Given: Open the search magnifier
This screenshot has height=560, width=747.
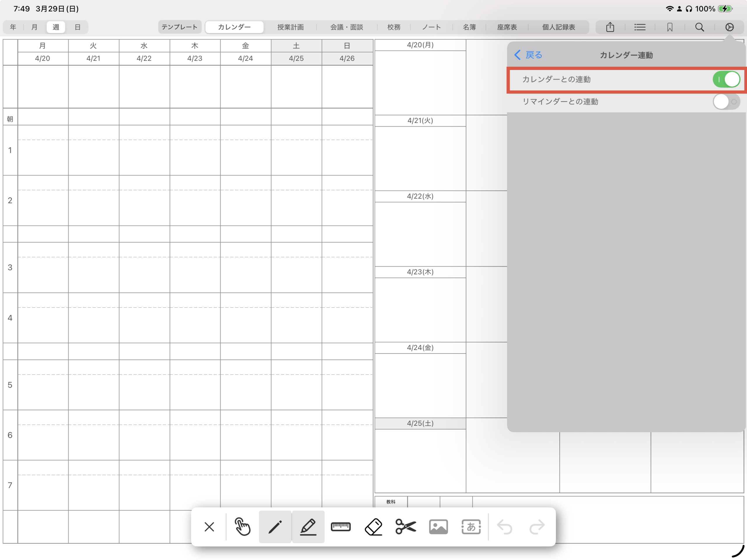Looking at the screenshot, I should tap(699, 27).
